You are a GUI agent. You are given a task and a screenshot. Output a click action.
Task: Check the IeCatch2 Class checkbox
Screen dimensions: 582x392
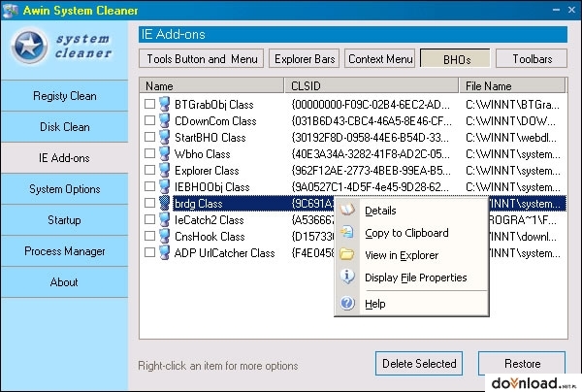tap(149, 219)
